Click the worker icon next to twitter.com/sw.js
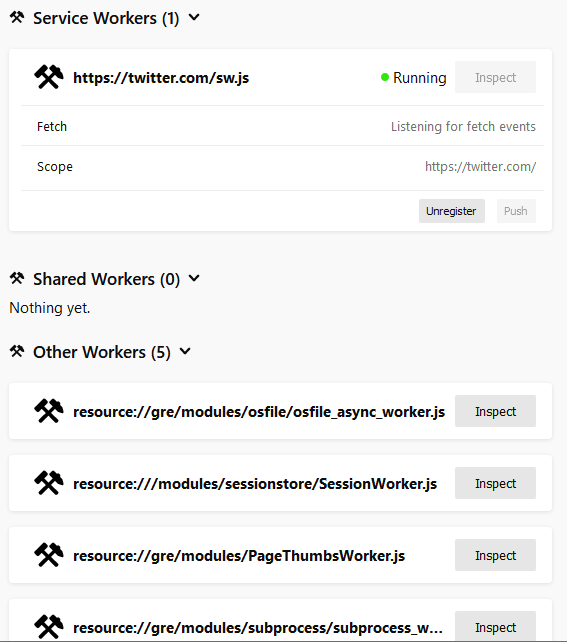The width and height of the screenshot is (567, 642). tap(49, 77)
